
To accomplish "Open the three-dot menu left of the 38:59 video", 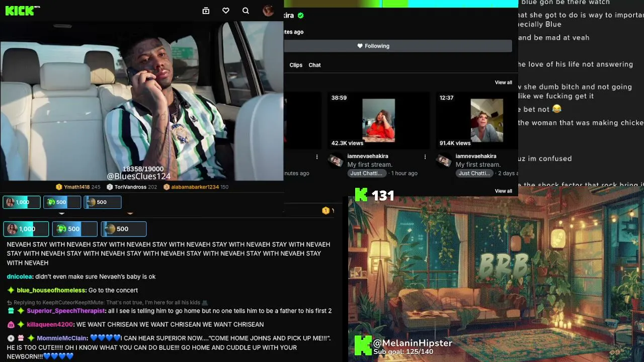I will point(317,157).
